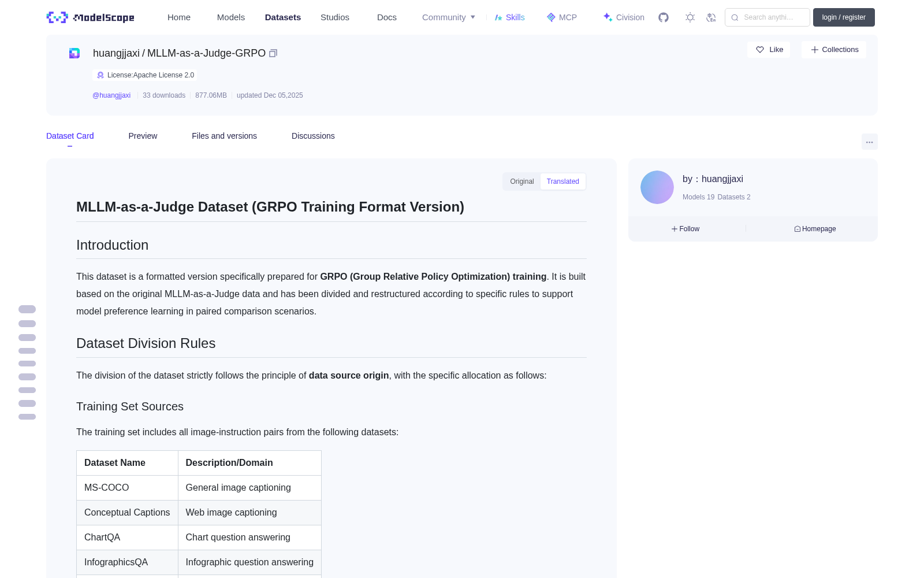Switch the card to Original language

522,181
